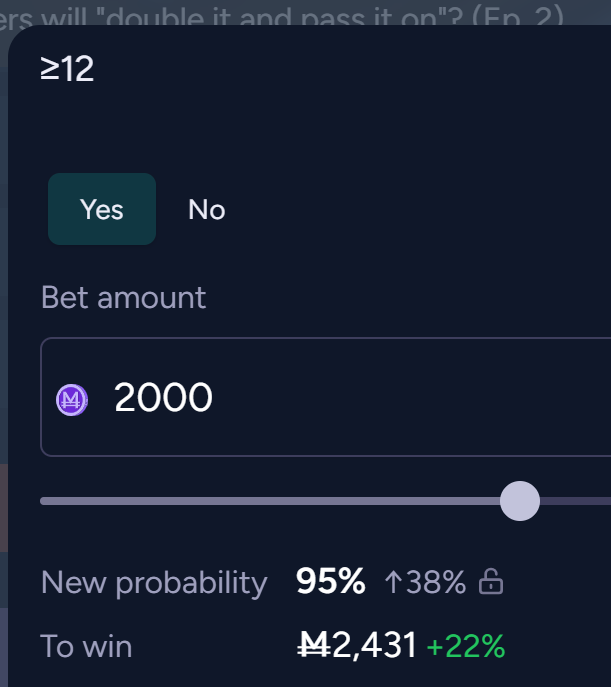Click the ≥ symbol in the answer heading
The image size is (611, 687).
pos(49,70)
